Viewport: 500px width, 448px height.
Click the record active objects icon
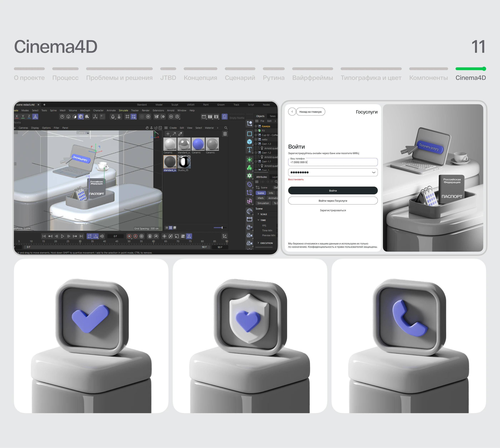click(129, 236)
